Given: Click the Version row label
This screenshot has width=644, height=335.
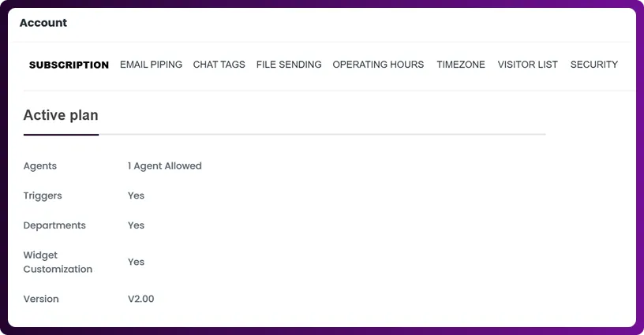Looking at the screenshot, I should [41, 300].
